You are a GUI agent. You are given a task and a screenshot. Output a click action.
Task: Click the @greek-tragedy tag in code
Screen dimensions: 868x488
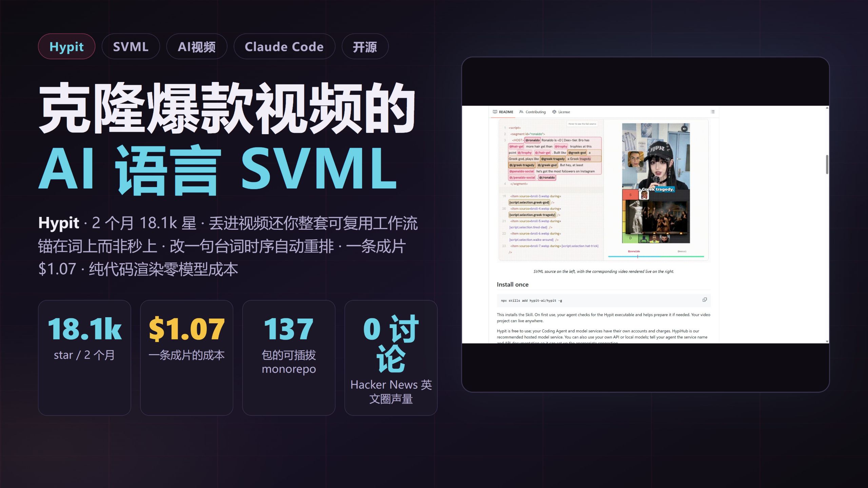point(553,159)
